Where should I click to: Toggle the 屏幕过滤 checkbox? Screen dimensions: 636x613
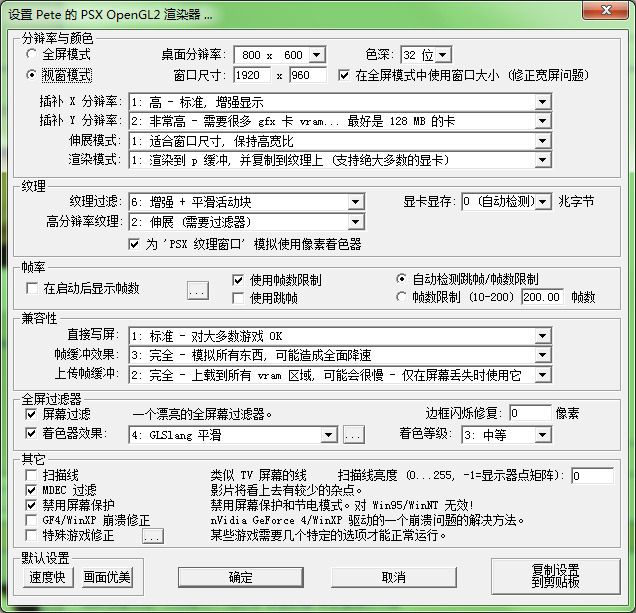tap(31, 414)
